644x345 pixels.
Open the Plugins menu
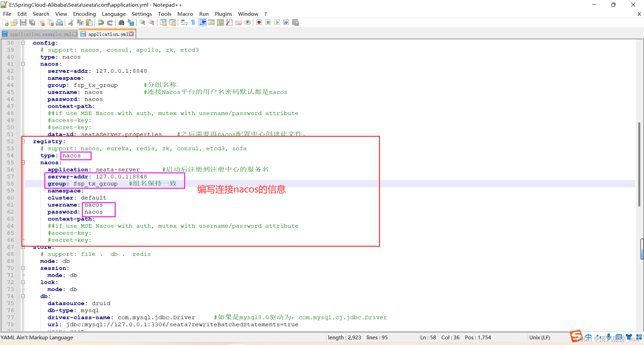(223, 14)
